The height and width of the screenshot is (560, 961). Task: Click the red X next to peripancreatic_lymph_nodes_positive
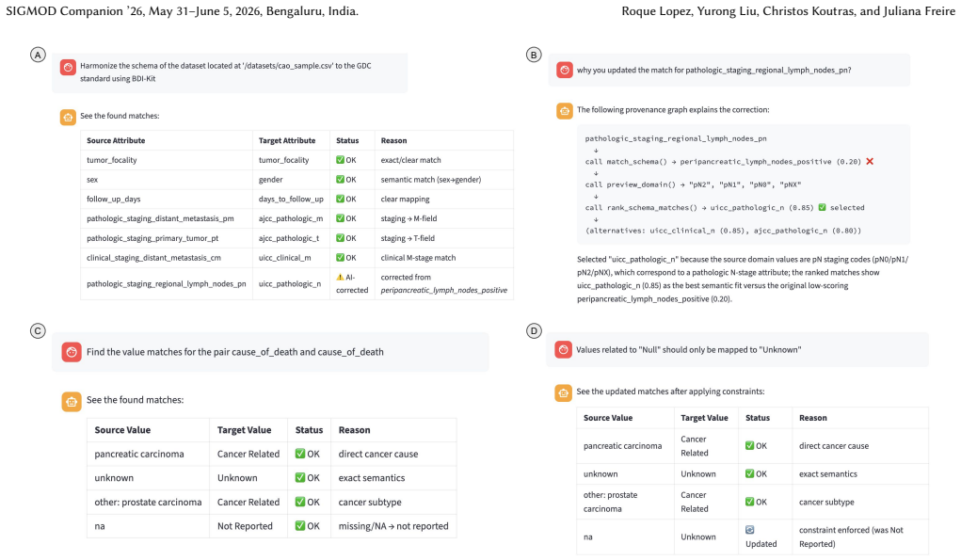870,161
